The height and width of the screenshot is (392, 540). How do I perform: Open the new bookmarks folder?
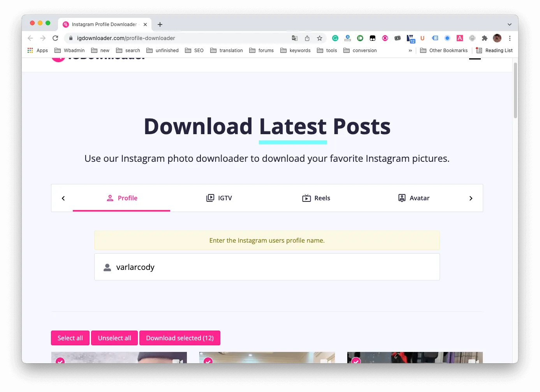100,51
